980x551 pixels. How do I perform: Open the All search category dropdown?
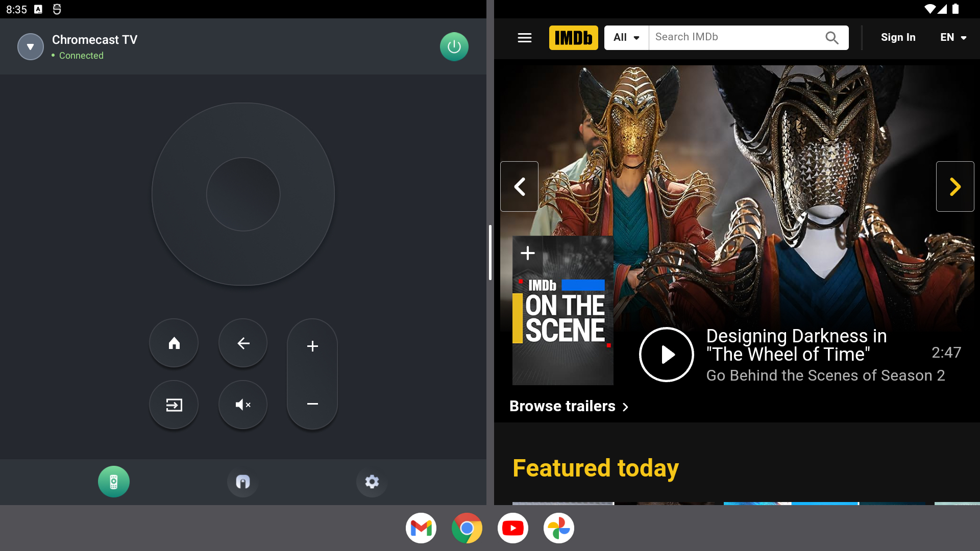(x=626, y=38)
